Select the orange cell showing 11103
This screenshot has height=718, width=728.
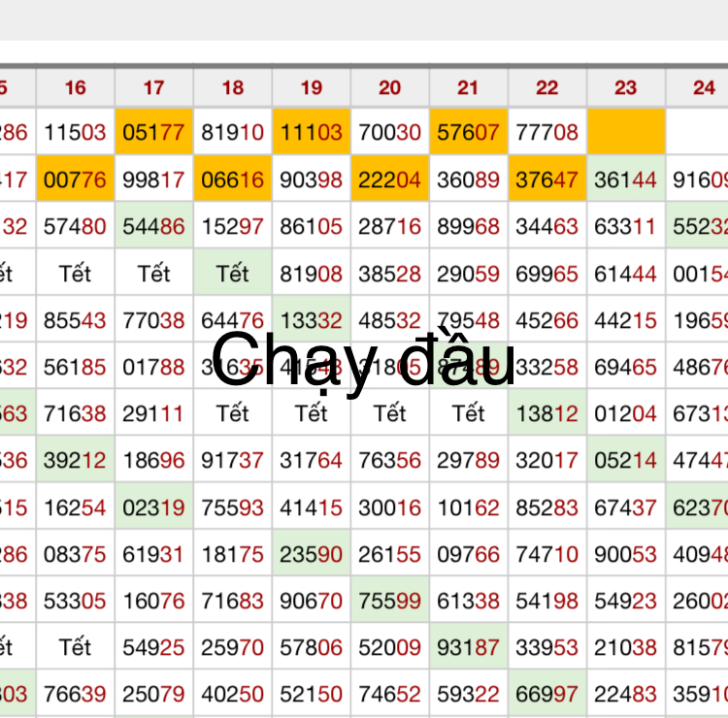click(312, 133)
